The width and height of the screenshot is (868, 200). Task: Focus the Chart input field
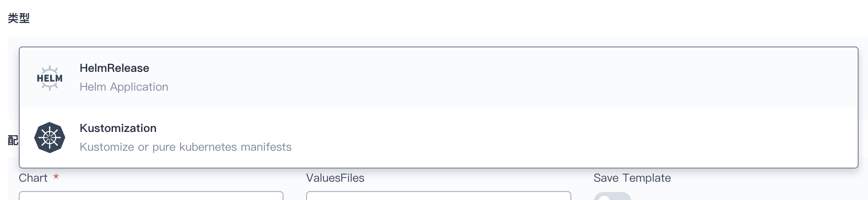pyautogui.click(x=151, y=195)
